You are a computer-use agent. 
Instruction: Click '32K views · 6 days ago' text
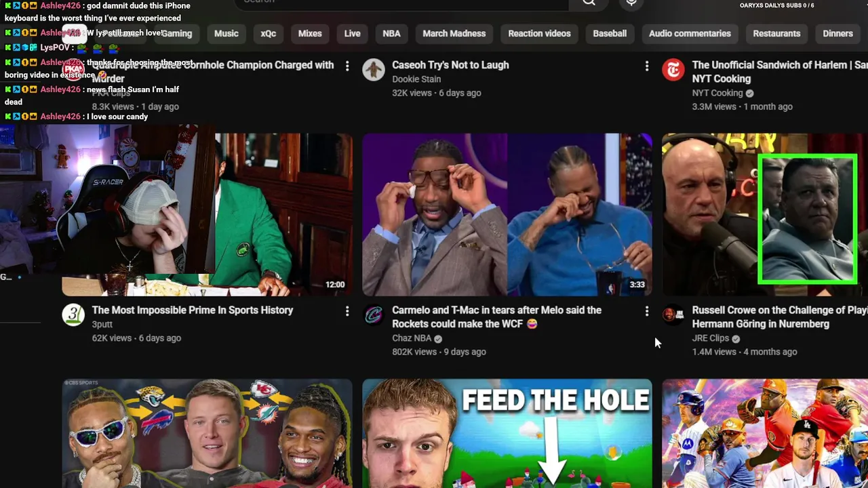(437, 93)
